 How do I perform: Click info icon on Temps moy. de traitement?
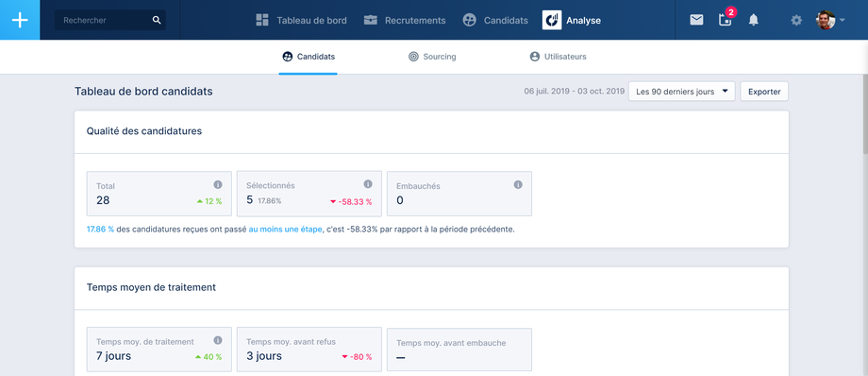218,340
